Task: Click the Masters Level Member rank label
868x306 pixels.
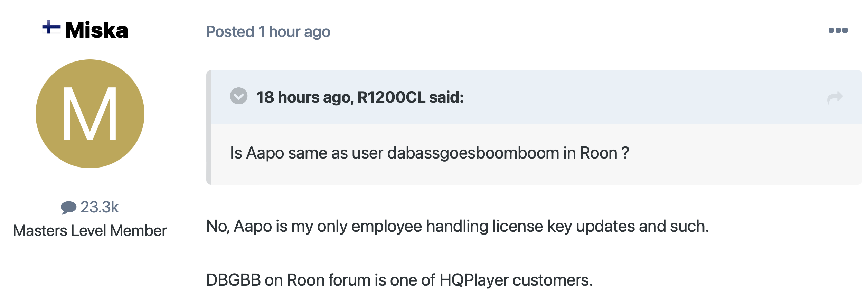Action: point(90,231)
